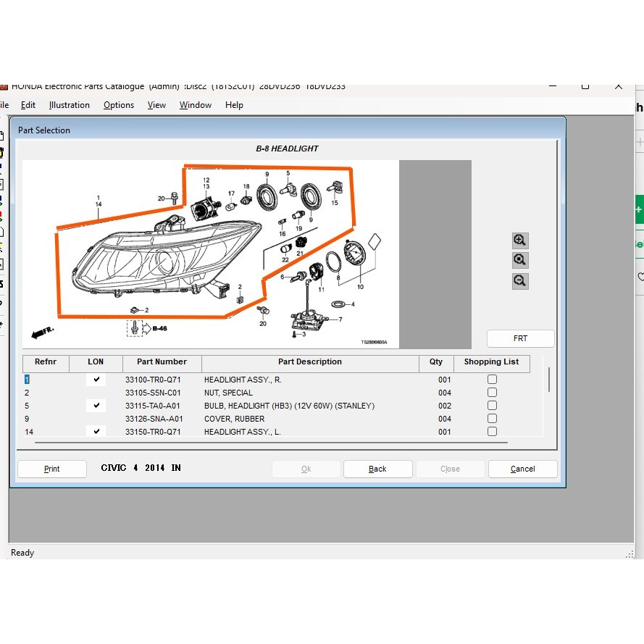Tick Shopping List box for NUT, SPECIAL
The image size is (644, 644).
[492, 393]
